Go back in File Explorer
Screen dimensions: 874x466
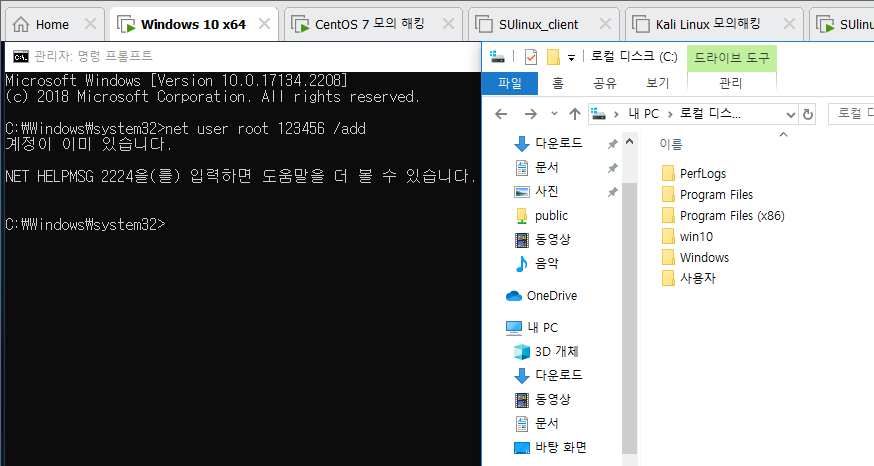coord(501,114)
